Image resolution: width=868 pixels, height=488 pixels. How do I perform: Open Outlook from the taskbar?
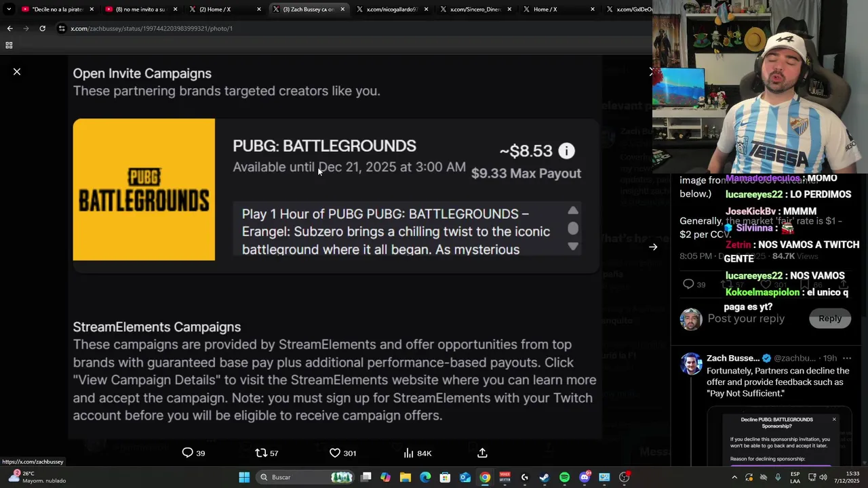click(465, 477)
